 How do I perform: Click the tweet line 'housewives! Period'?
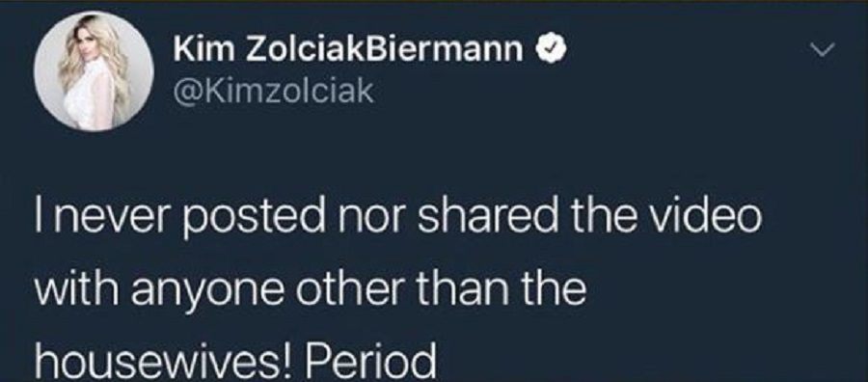pos(236,362)
